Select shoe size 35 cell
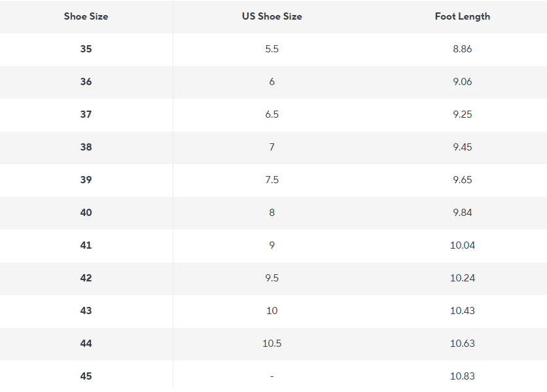547x392 pixels. coord(86,49)
